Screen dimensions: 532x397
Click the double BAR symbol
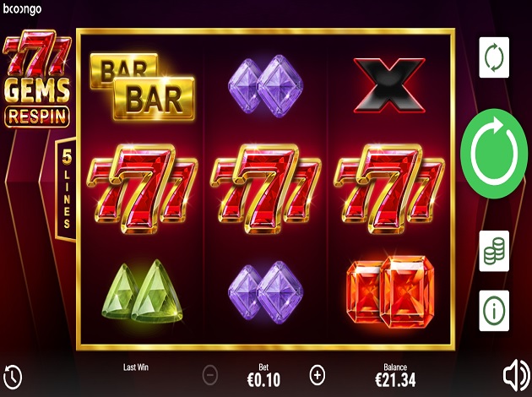(x=142, y=86)
